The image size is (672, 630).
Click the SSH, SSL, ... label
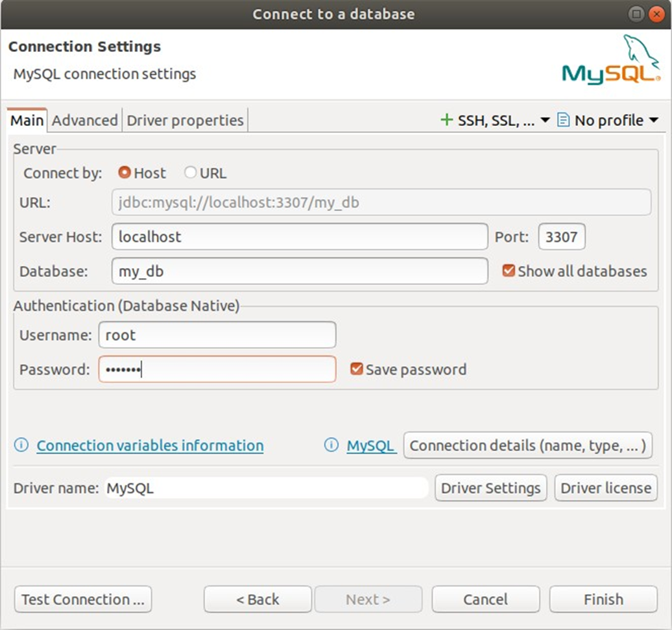tap(496, 121)
